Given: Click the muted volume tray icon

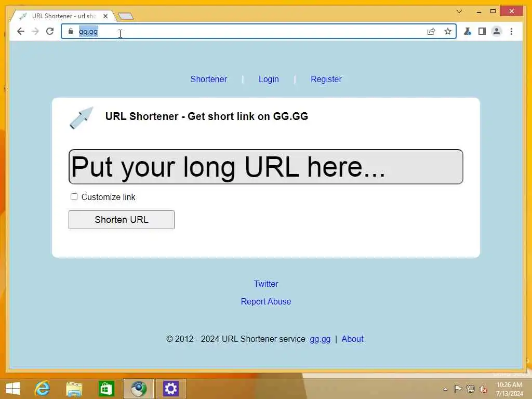Looking at the screenshot, I should click(483, 389).
